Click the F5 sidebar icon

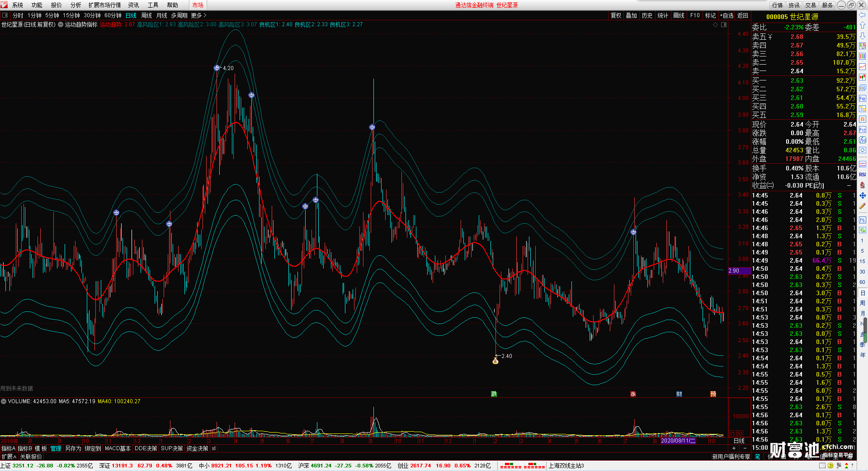(x=863, y=220)
